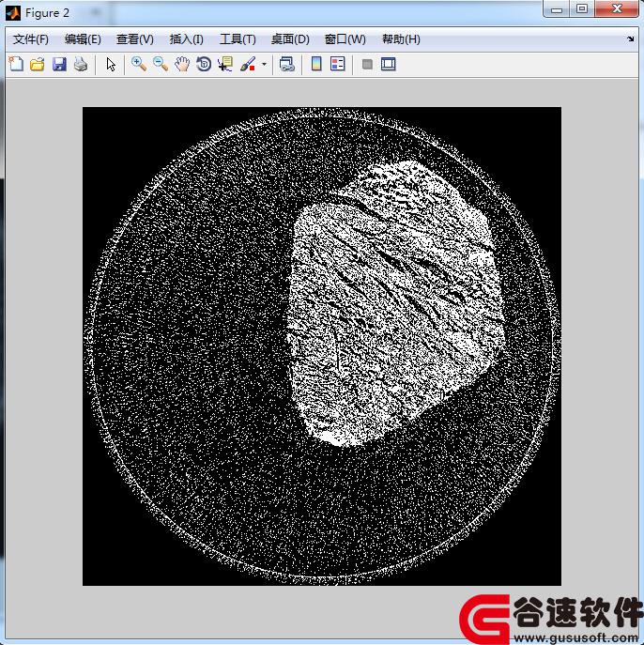
Task: Click the Show Plot Tools icon
Action: 389,64
